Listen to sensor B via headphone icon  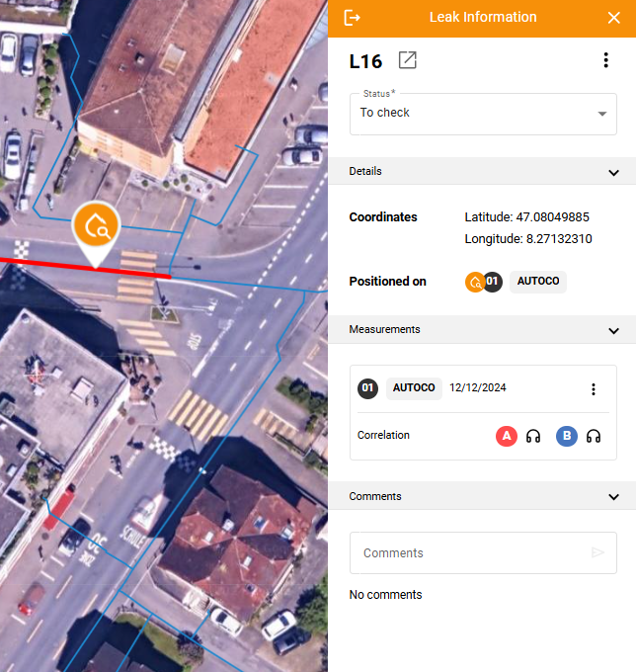(x=594, y=436)
